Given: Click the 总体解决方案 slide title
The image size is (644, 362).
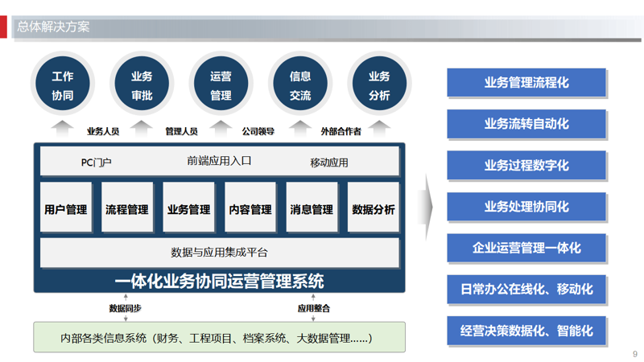Looking at the screenshot, I should coord(53,27).
